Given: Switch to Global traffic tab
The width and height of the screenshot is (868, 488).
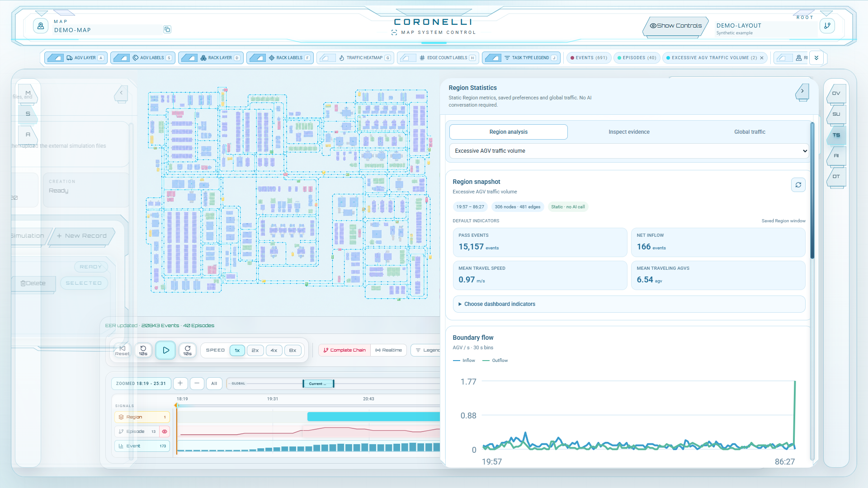Looking at the screenshot, I should [750, 132].
